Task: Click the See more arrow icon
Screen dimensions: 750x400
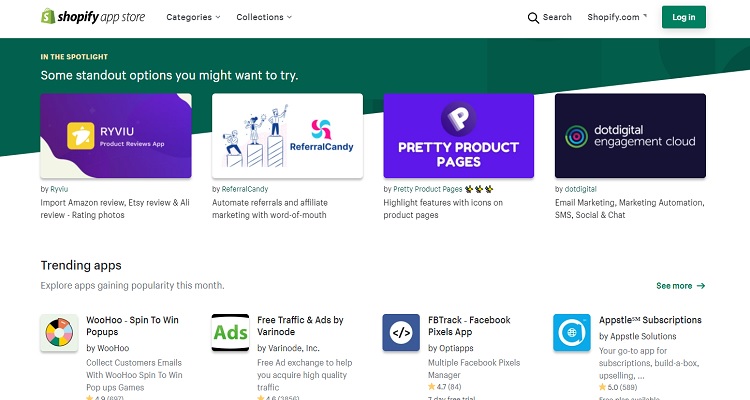Action: 701,286
